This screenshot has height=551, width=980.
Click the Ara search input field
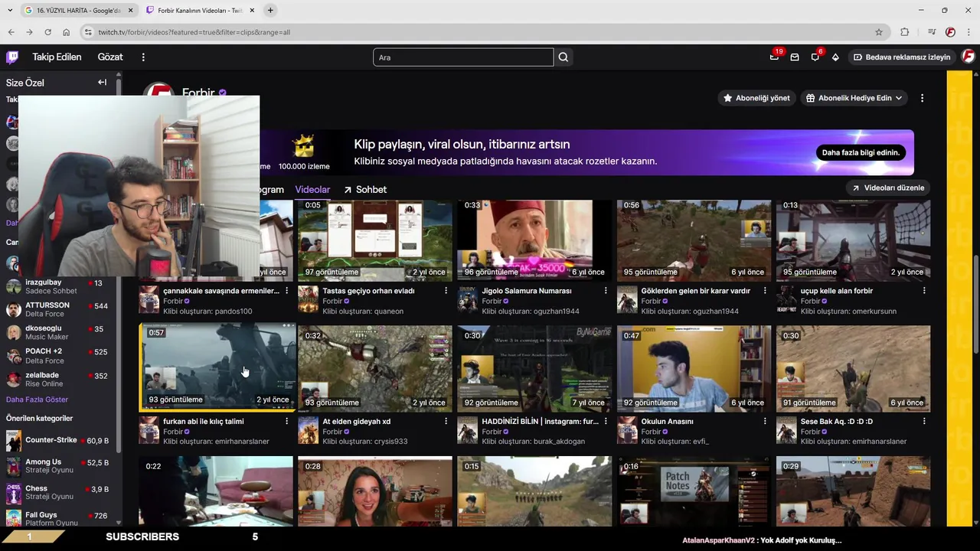point(463,57)
